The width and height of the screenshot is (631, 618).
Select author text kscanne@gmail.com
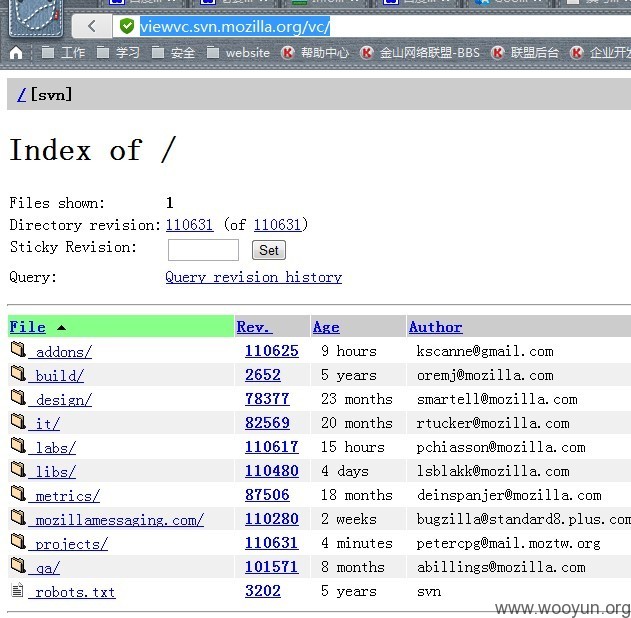coord(485,351)
